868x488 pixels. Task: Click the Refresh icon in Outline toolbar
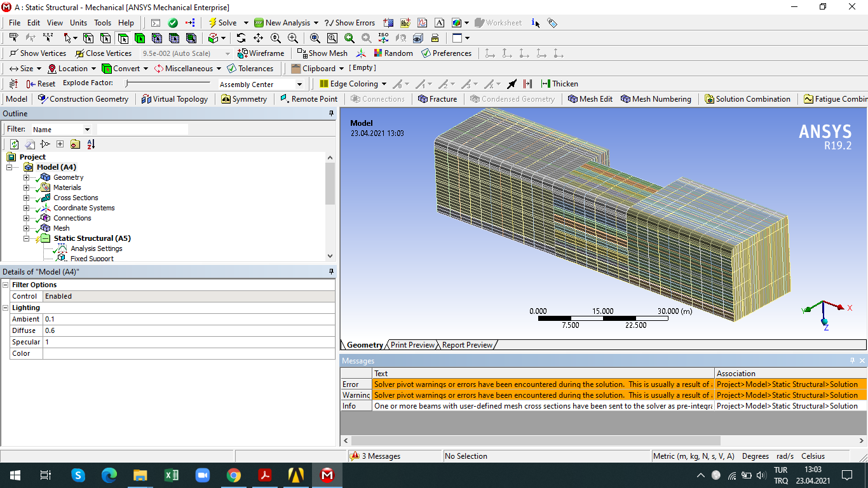(x=14, y=144)
